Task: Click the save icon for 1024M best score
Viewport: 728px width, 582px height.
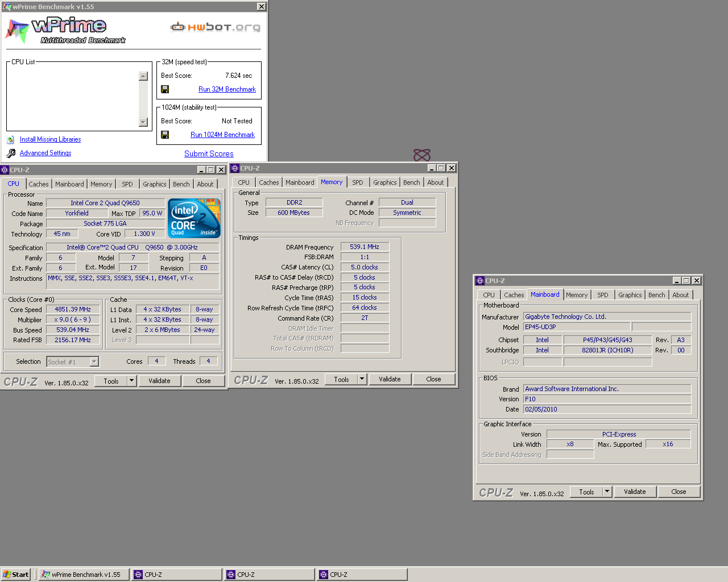Action: (x=165, y=135)
